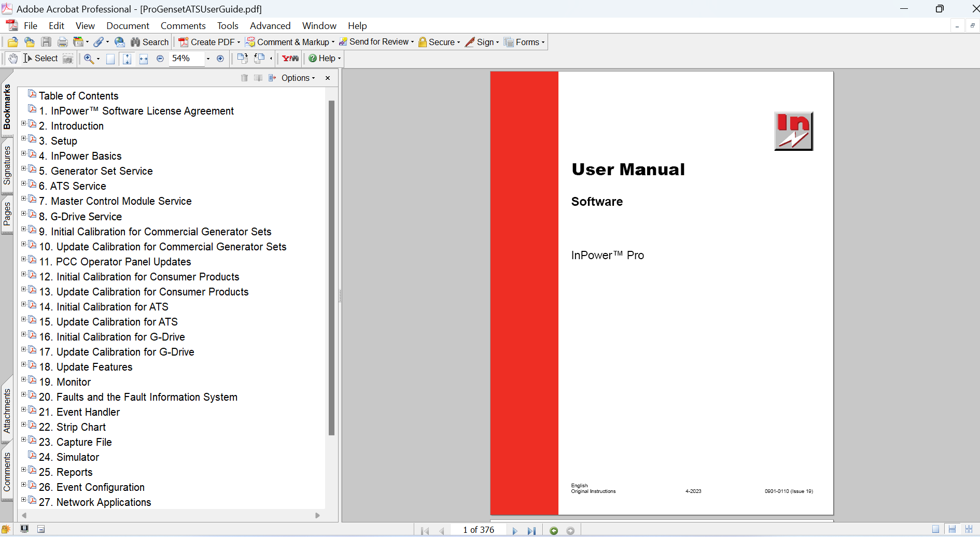This screenshot has width=980, height=537.
Task: Open the bookmarks Options dropdown
Action: tap(298, 78)
